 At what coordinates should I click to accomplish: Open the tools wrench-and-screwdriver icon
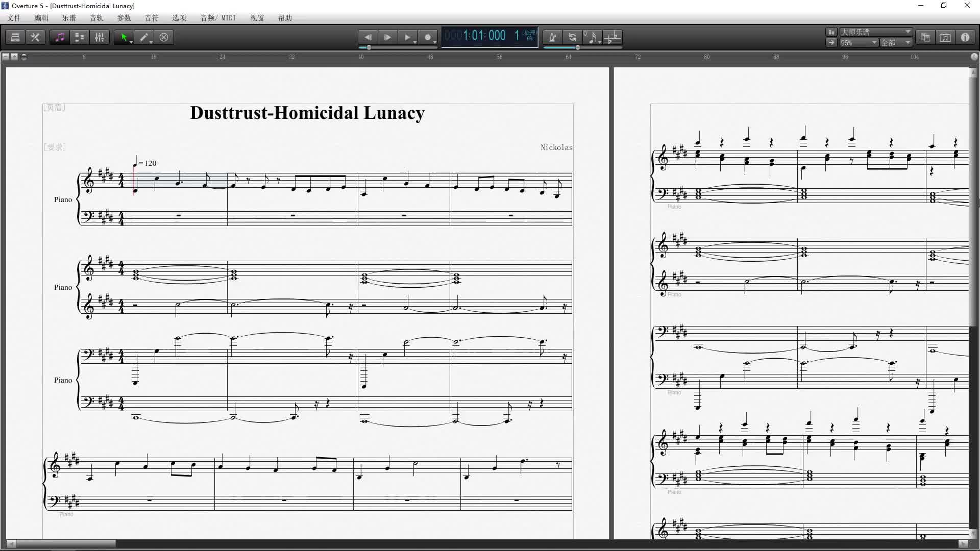click(35, 37)
